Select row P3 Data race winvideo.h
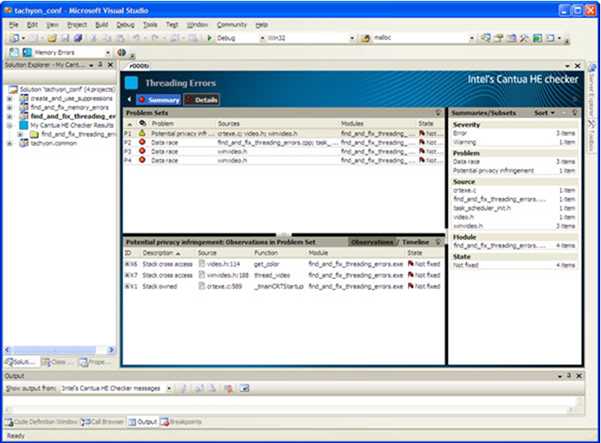 284,151
